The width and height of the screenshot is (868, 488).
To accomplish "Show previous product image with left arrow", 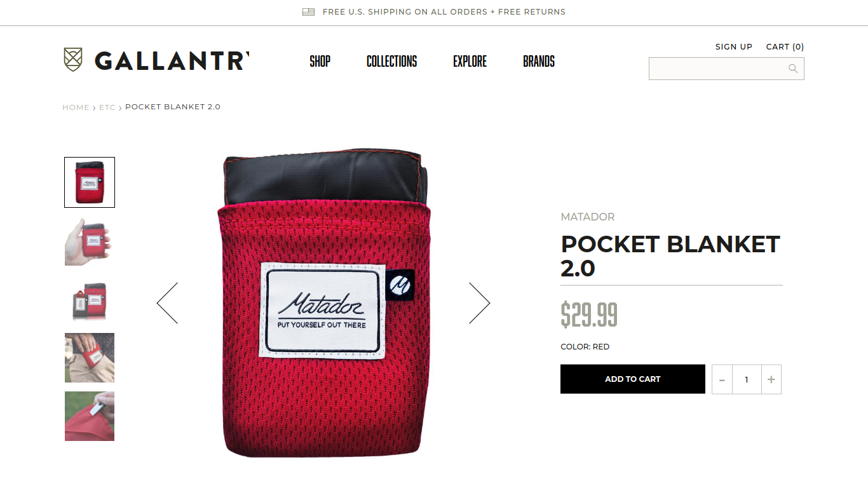I will click(x=167, y=303).
